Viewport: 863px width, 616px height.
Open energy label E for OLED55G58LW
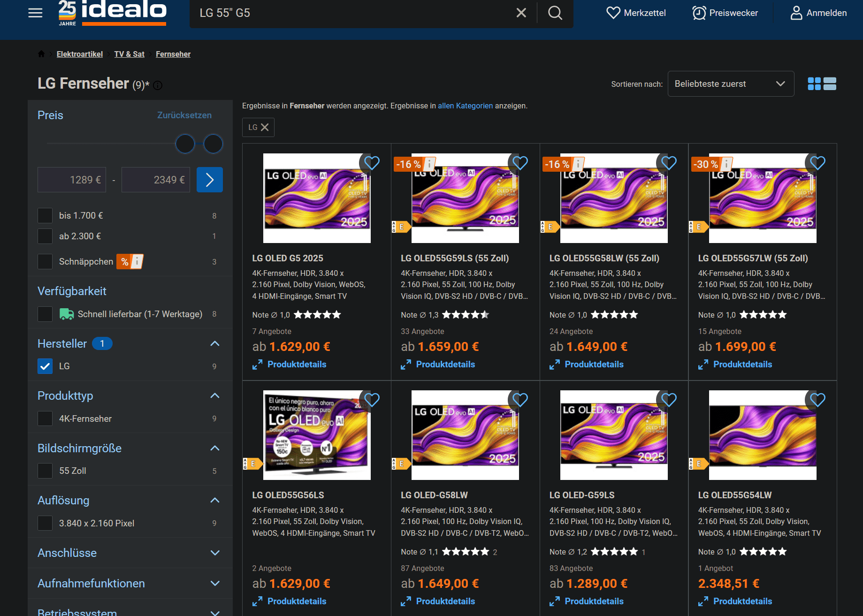(x=550, y=227)
